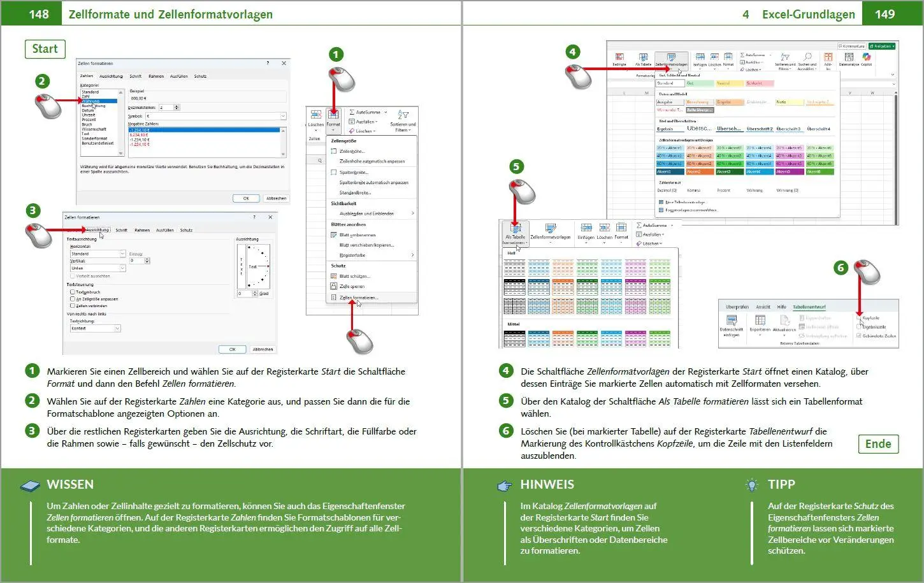924x583 pixels.
Task: Adjust the Dezimalstellen spinner arrows
Action: [177, 107]
